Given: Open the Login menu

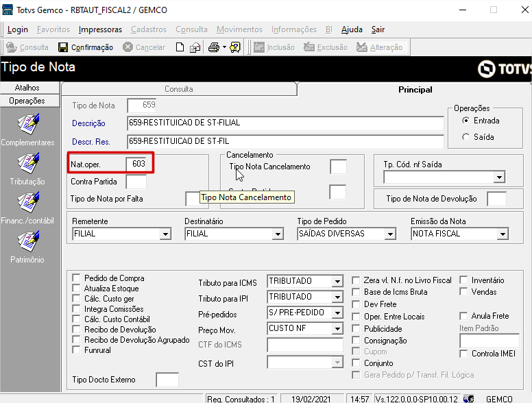Looking at the screenshot, I should 18,30.
